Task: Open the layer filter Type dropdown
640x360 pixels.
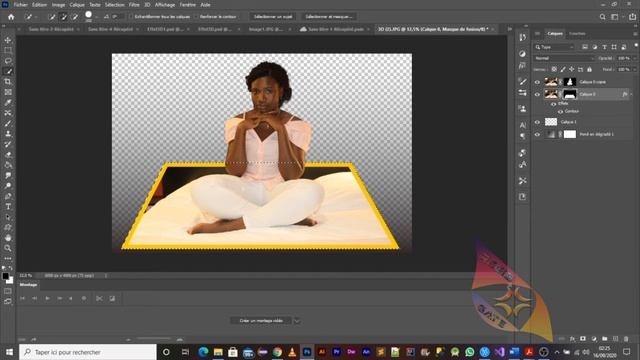Action: 555,47
